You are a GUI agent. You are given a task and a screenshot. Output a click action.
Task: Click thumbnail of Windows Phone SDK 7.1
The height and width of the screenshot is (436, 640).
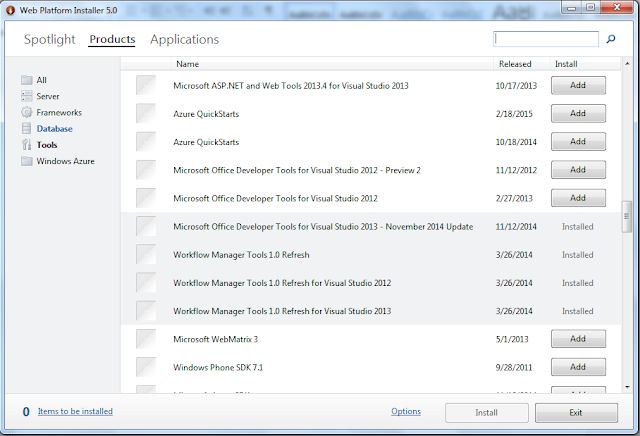pyautogui.click(x=146, y=367)
